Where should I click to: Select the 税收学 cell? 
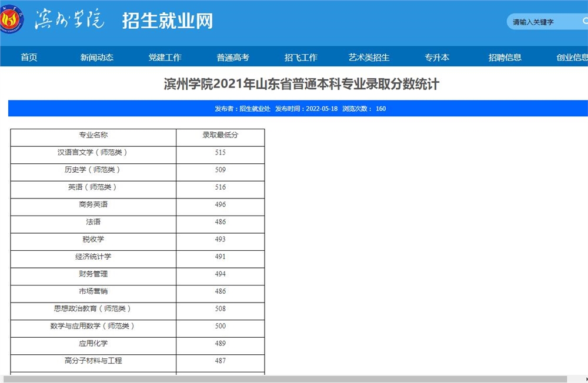pos(93,241)
